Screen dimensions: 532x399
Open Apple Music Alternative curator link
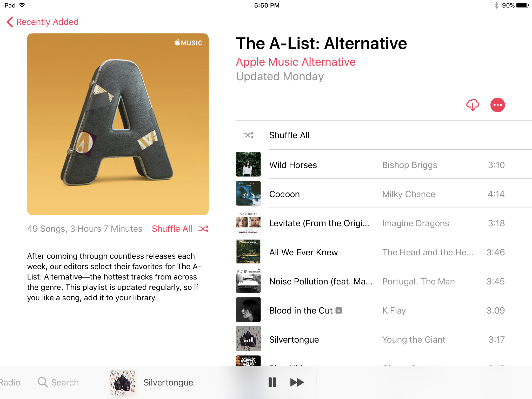coord(296,62)
